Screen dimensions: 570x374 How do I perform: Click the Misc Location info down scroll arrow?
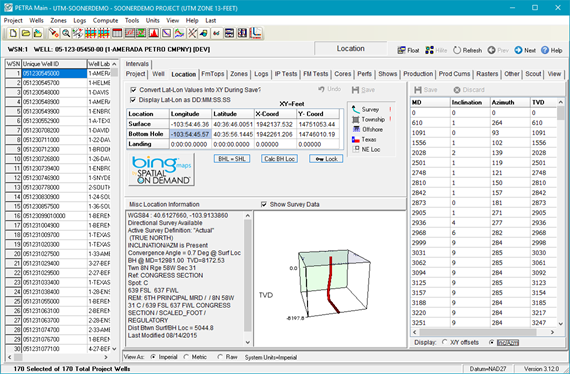pos(248,342)
